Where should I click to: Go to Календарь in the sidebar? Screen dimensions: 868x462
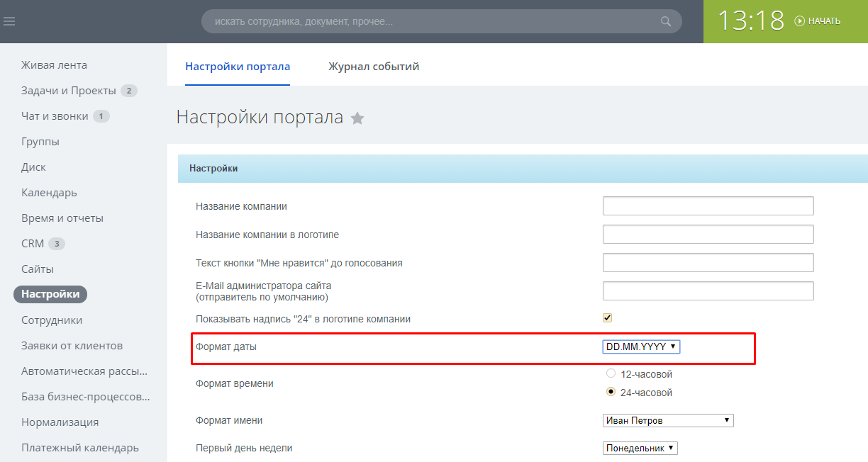(x=49, y=193)
